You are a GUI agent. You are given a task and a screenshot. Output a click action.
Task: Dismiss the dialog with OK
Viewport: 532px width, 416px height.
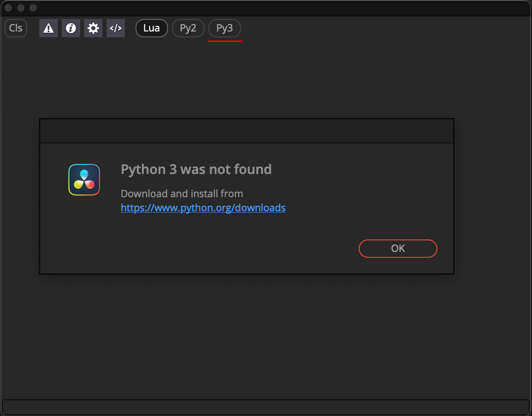coord(398,249)
